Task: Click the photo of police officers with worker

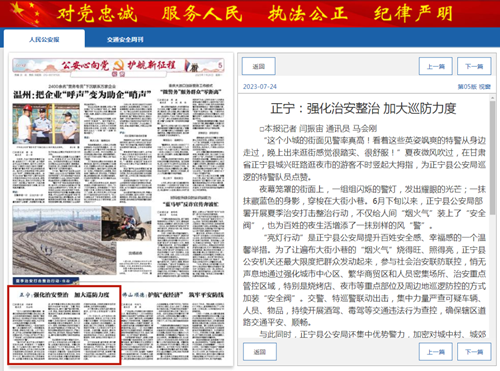Action: 46,124
